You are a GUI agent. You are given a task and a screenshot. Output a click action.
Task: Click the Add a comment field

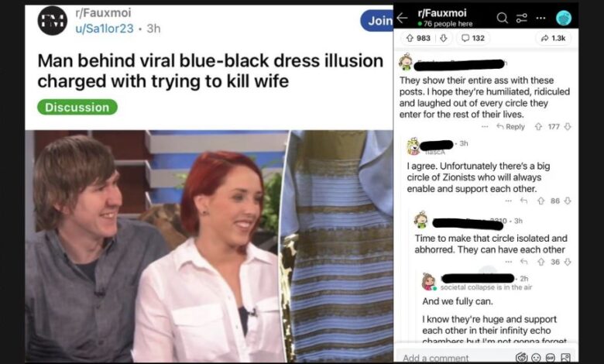tap(455, 358)
